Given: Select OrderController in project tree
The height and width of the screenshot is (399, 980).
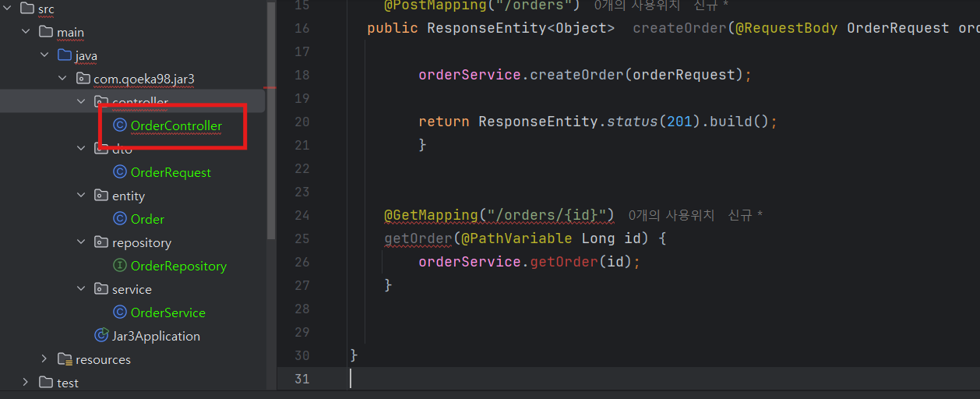Looking at the screenshot, I should coord(176,125).
